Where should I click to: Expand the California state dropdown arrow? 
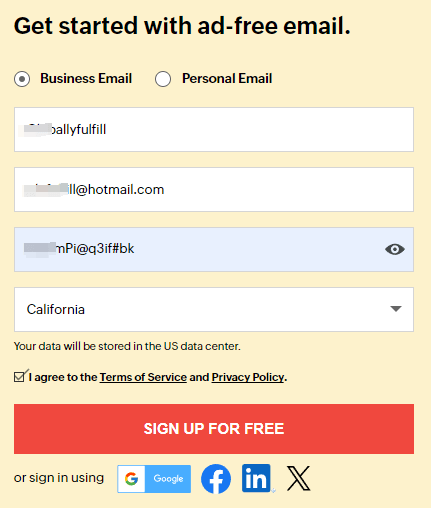coord(395,309)
